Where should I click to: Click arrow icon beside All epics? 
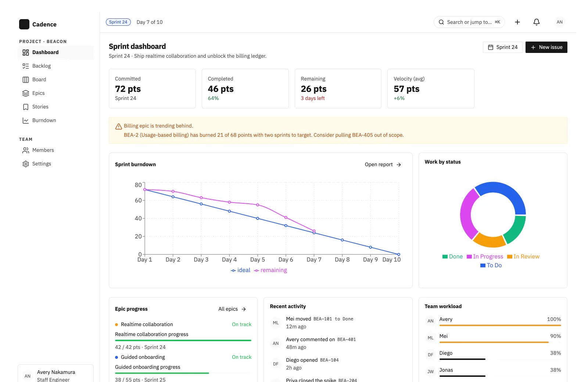pyautogui.click(x=244, y=309)
